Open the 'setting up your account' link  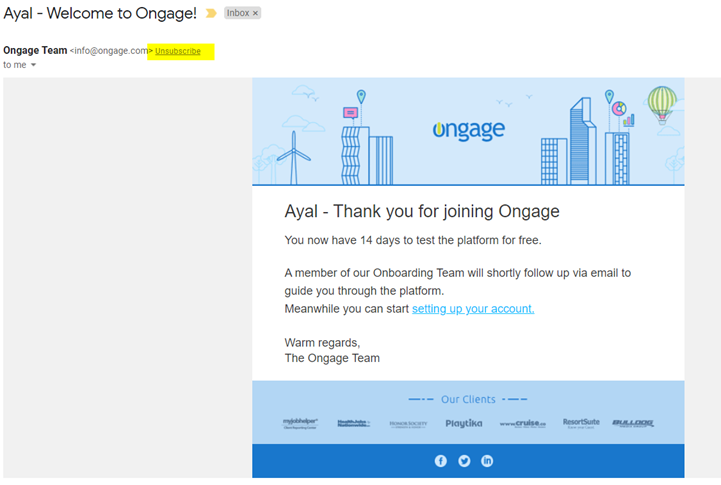[x=473, y=308]
